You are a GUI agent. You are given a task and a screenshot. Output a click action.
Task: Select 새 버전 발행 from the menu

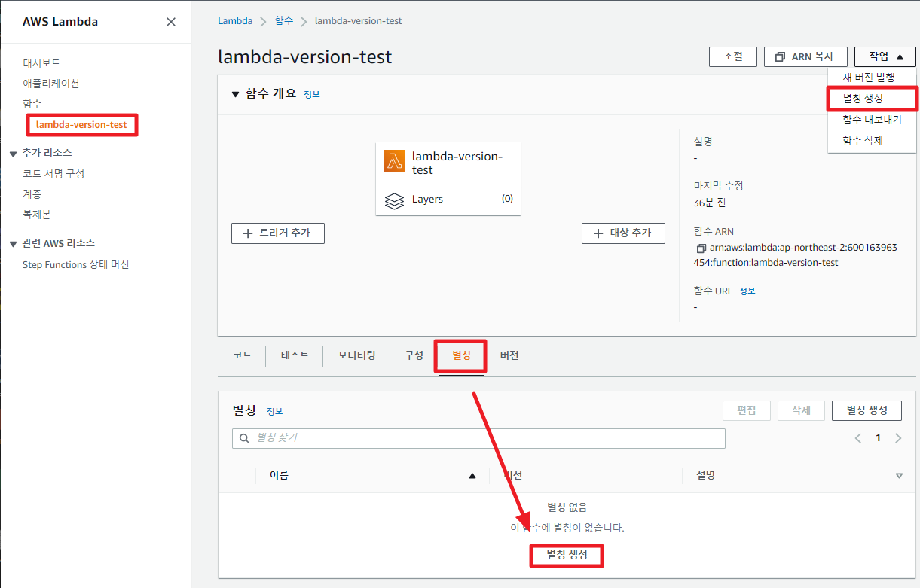(867, 78)
